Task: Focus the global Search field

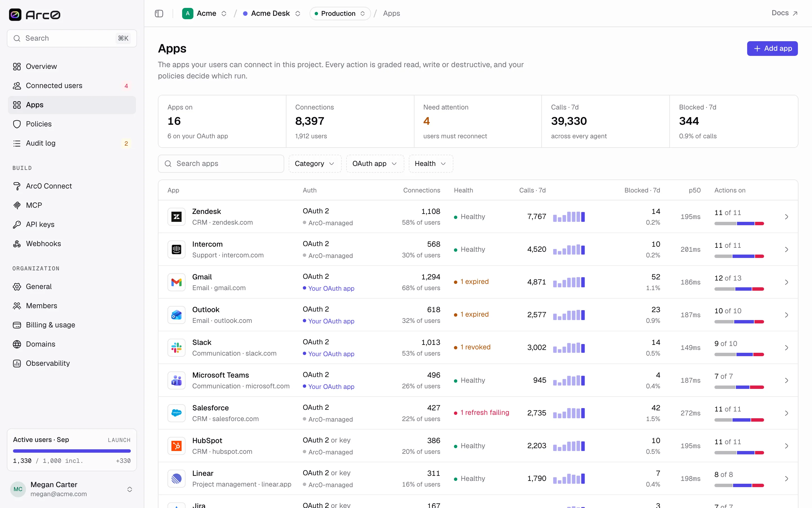Action: (72, 38)
